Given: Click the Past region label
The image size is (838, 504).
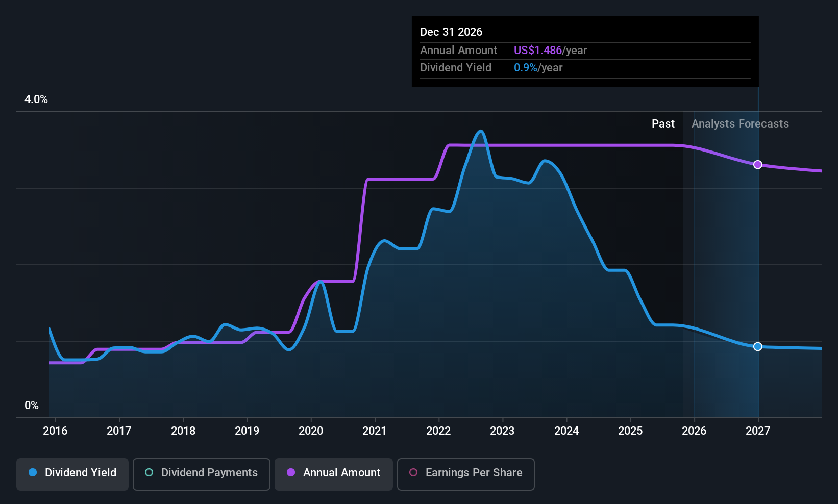Looking at the screenshot, I should [x=663, y=124].
